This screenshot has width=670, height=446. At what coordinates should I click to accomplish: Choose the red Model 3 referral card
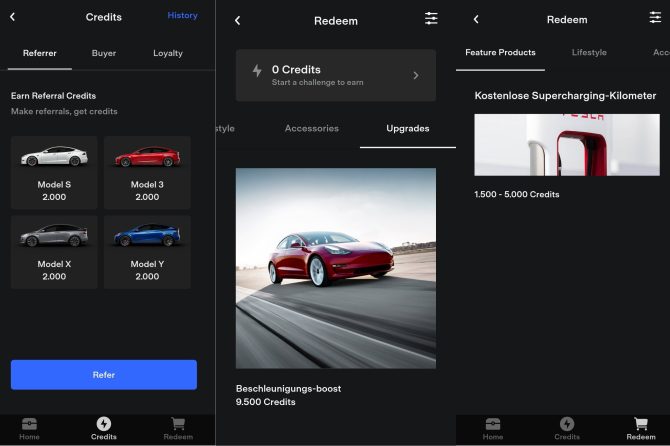pyautogui.click(x=147, y=172)
